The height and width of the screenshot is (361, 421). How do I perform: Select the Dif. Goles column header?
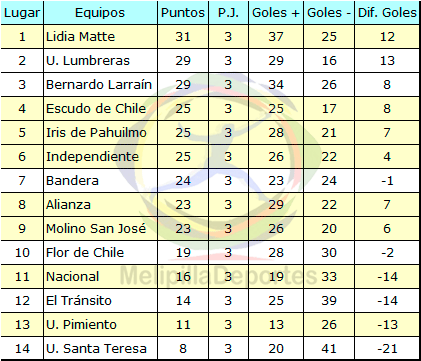point(387,13)
